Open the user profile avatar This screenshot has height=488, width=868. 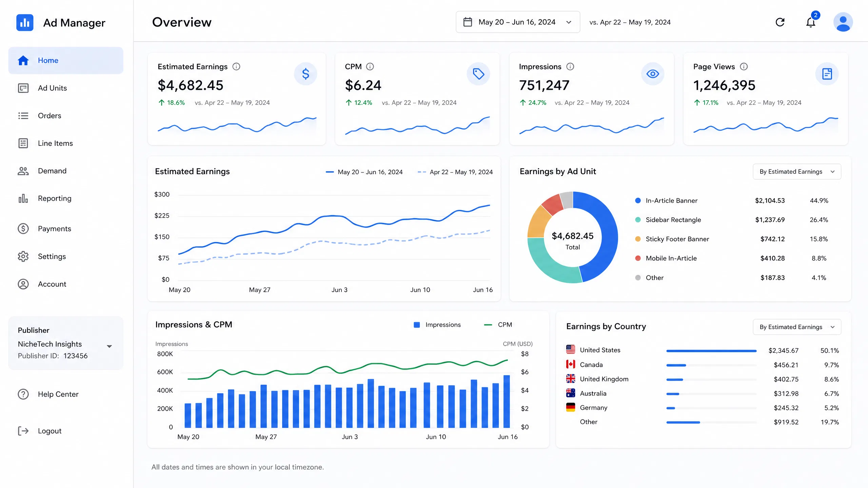point(843,22)
